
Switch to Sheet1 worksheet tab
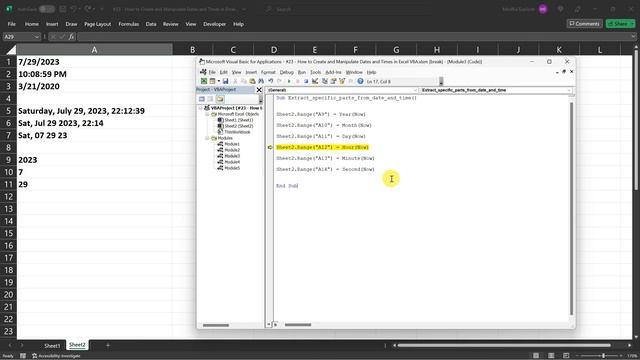coord(52,345)
